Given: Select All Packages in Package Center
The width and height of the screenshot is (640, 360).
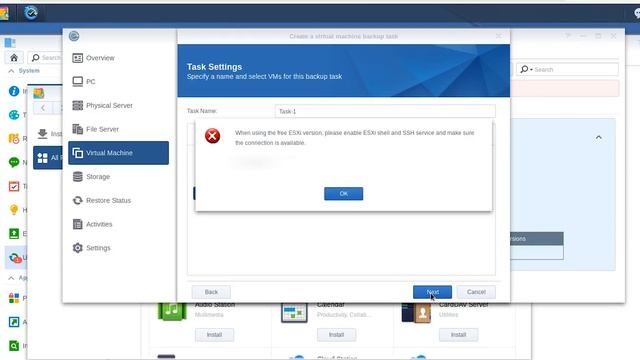Looking at the screenshot, I should (48, 158).
